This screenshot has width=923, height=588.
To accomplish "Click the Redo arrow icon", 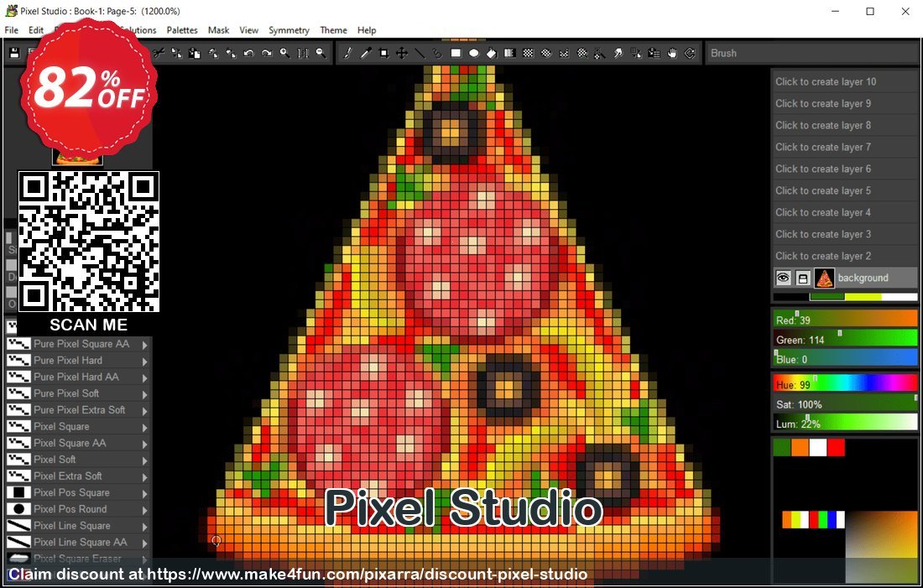I will (x=267, y=53).
